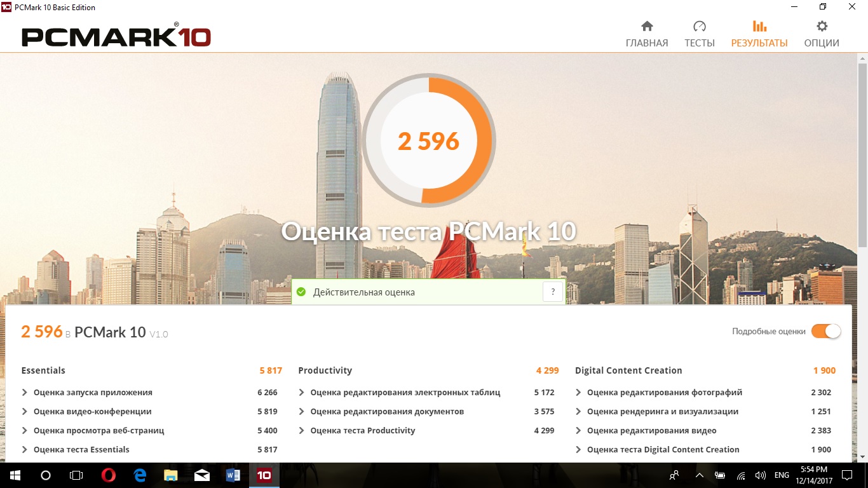The height and width of the screenshot is (488, 868).
Task: Click score value 5 400
Action: (268, 430)
